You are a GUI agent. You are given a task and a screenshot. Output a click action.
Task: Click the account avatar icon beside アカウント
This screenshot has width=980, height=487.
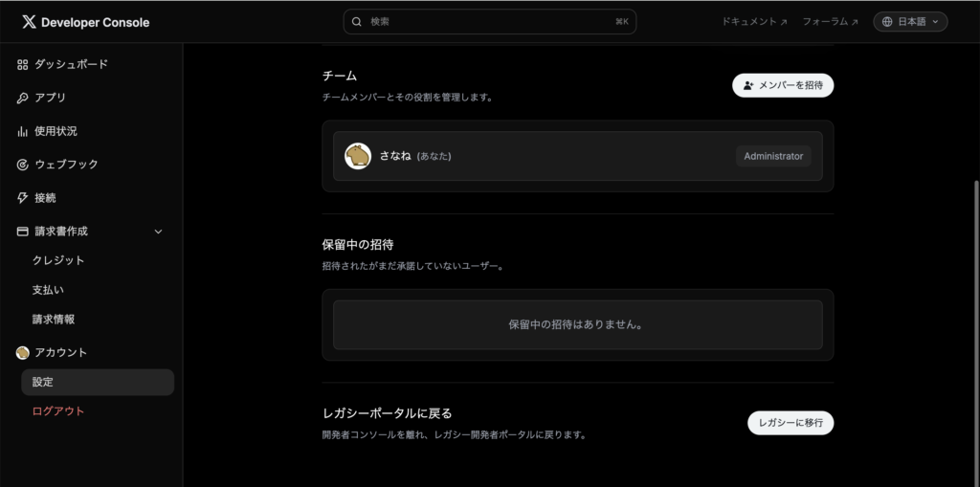(23, 352)
